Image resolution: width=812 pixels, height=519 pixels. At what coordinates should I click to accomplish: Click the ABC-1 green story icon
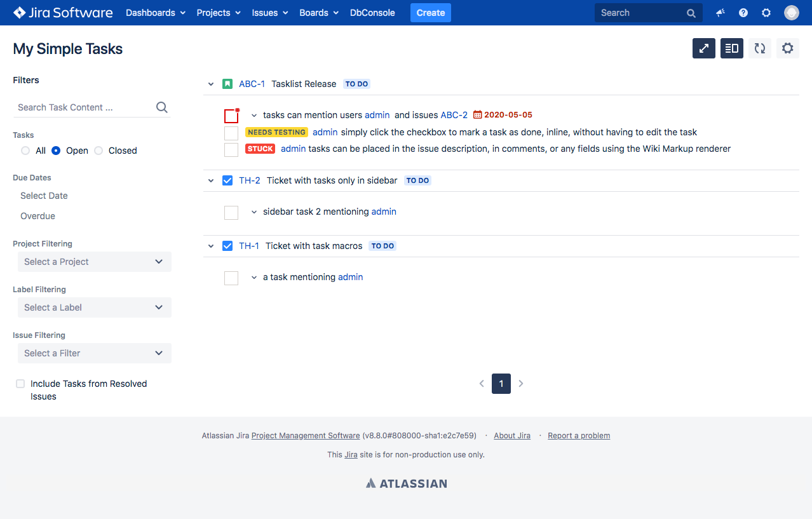click(x=227, y=84)
